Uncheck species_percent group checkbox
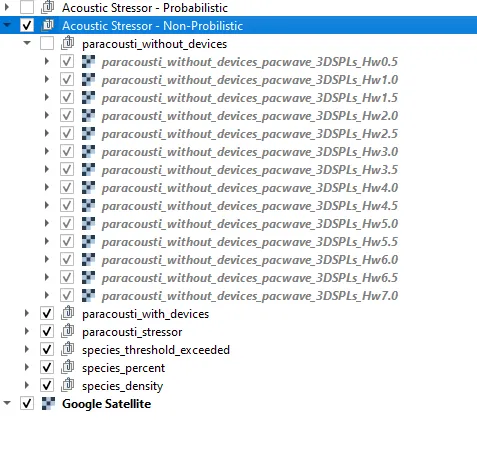This screenshot has height=449, width=477. (x=47, y=368)
